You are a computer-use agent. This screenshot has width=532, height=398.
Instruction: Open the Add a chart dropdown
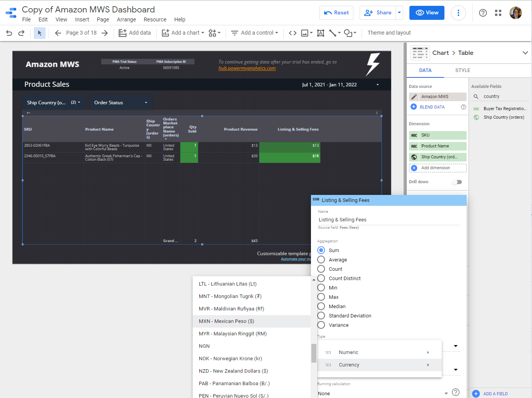tap(183, 33)
